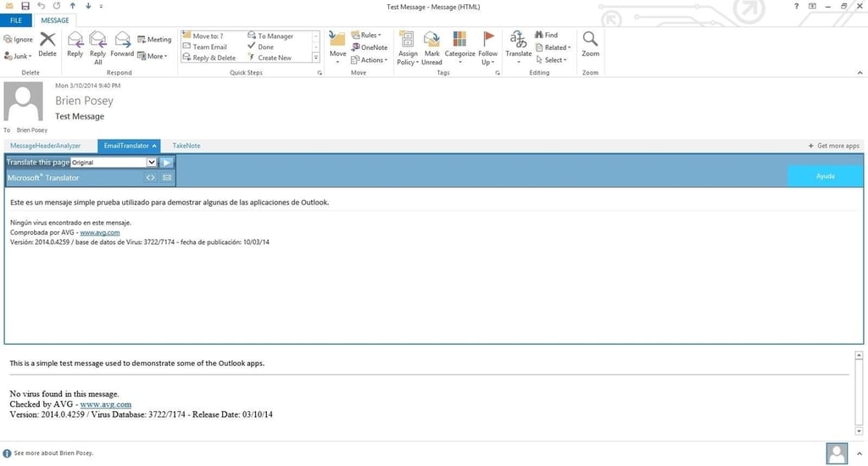Viewport: 868px width, 466px height.
Task: Click the Find binoculars icon
Action: pyautogui.click(x=538, y=35)
